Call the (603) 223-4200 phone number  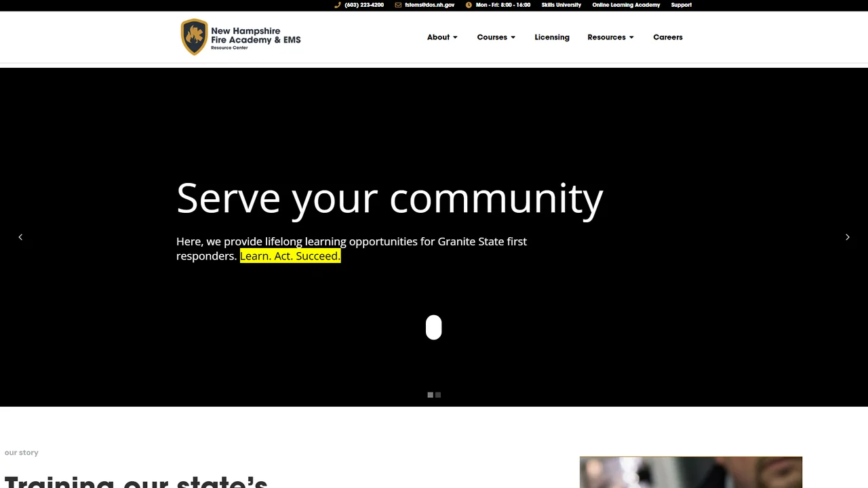tap(364, 5)
